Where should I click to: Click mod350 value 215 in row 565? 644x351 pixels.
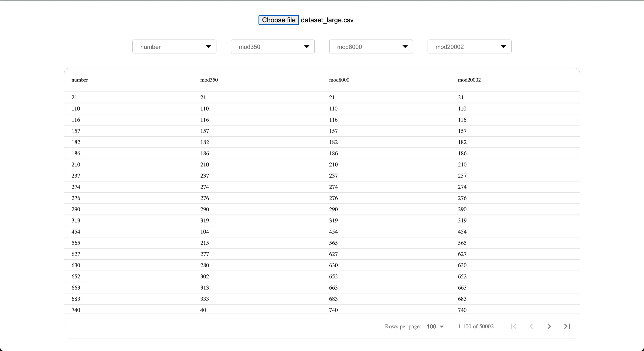point(205,243)
